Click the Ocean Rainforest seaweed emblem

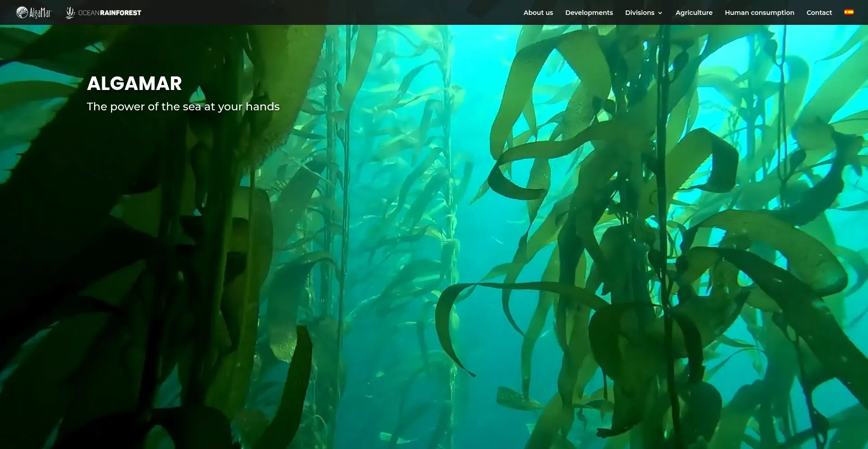pyautogui.click(x=70, y=13)
